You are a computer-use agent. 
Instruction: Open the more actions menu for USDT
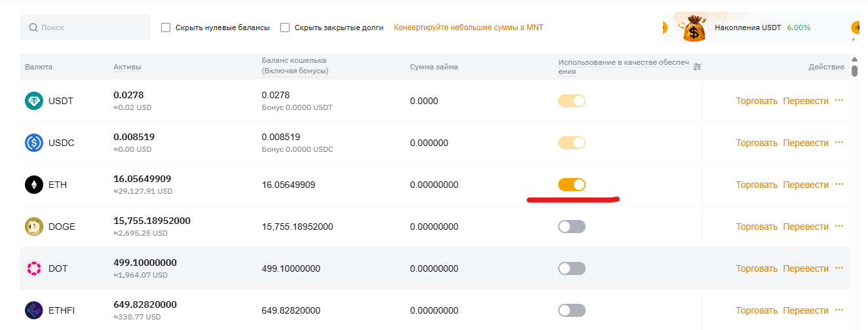839,101
